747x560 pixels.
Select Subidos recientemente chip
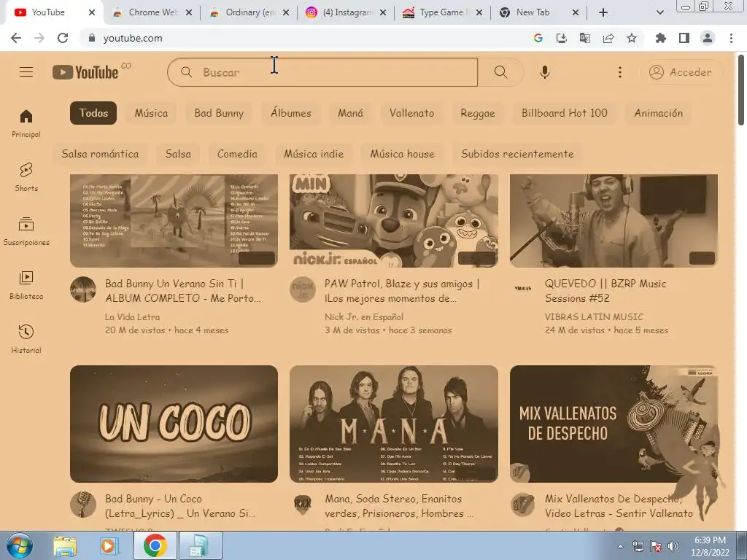[517, 154]
